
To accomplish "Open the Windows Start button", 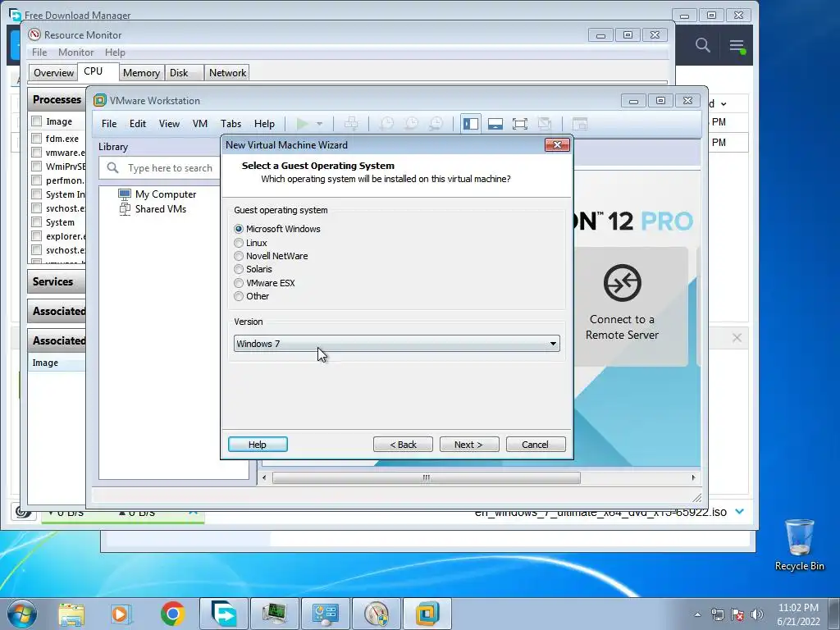I will pyautogui.click(x=22, y=614).
